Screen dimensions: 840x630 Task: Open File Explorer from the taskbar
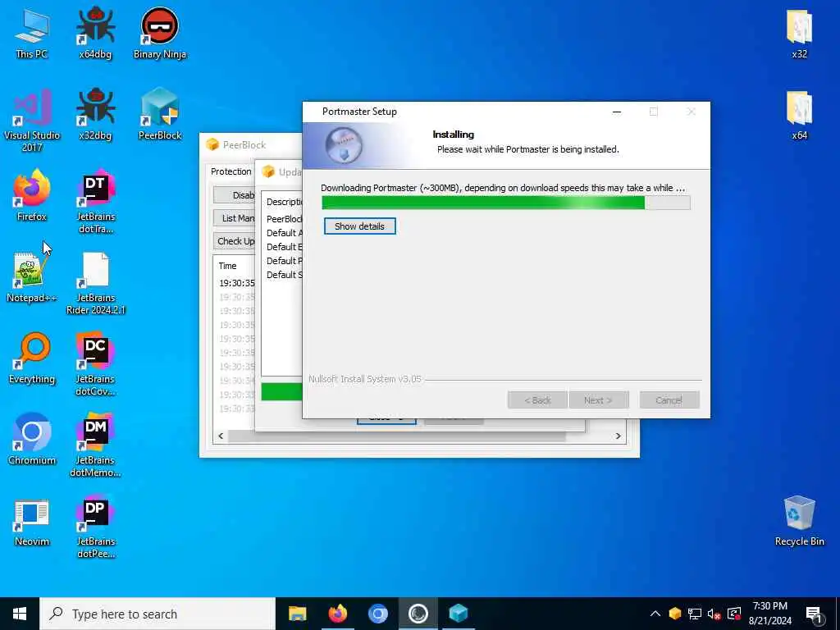pyautogui.click(x=297, y=614)
